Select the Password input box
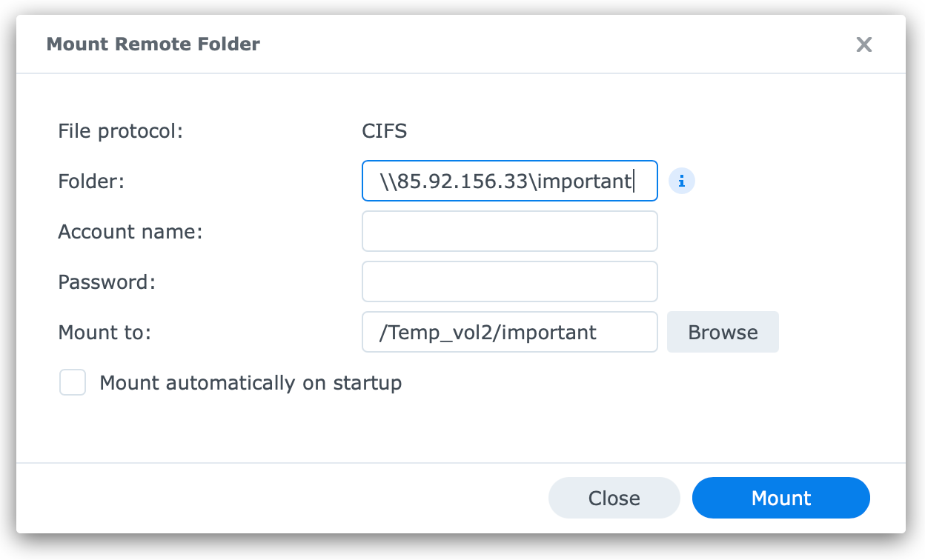This screenshot has width=925, height=560. coord(510,281)
